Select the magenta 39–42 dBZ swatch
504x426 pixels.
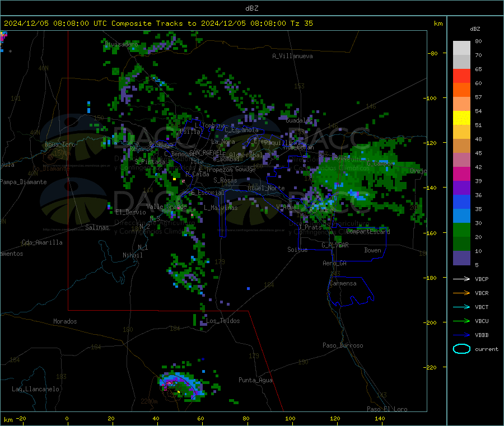[x=461, y=174]
